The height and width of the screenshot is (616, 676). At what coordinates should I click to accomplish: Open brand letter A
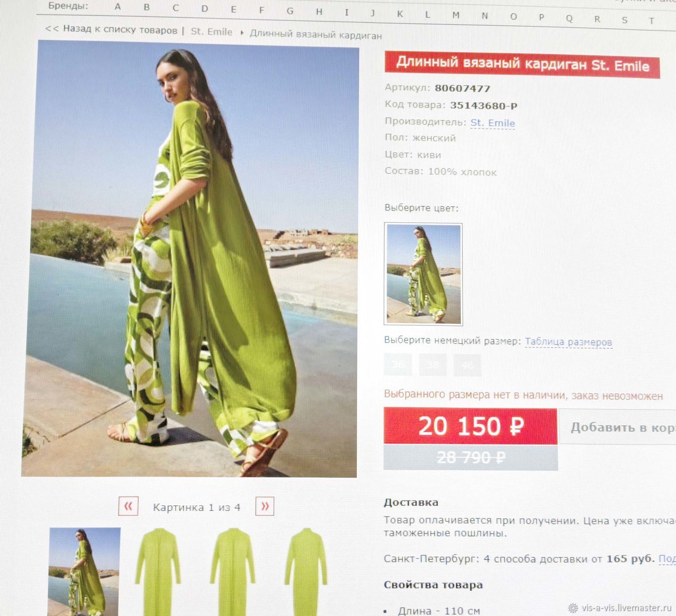click(x=118, y=7)
